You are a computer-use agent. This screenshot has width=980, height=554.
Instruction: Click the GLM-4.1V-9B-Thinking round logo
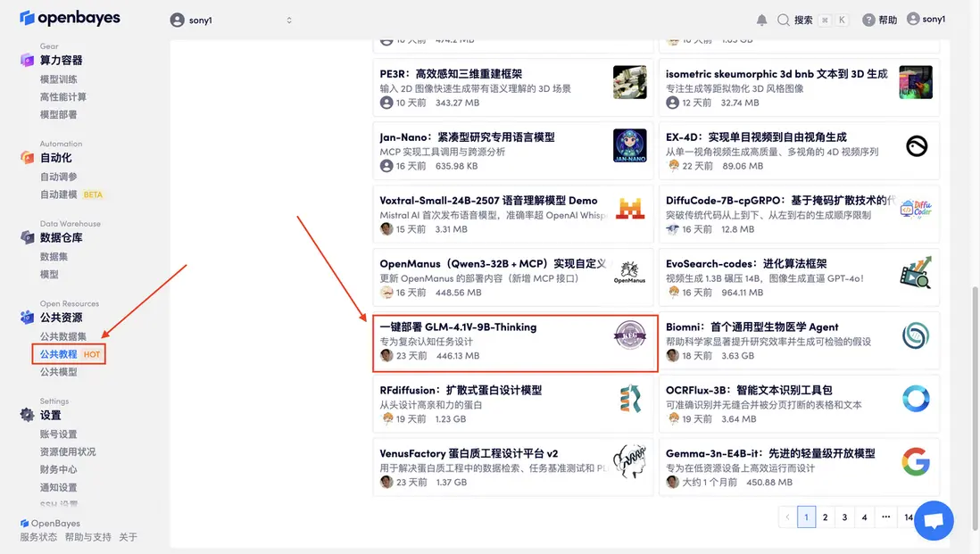(629, 335)
